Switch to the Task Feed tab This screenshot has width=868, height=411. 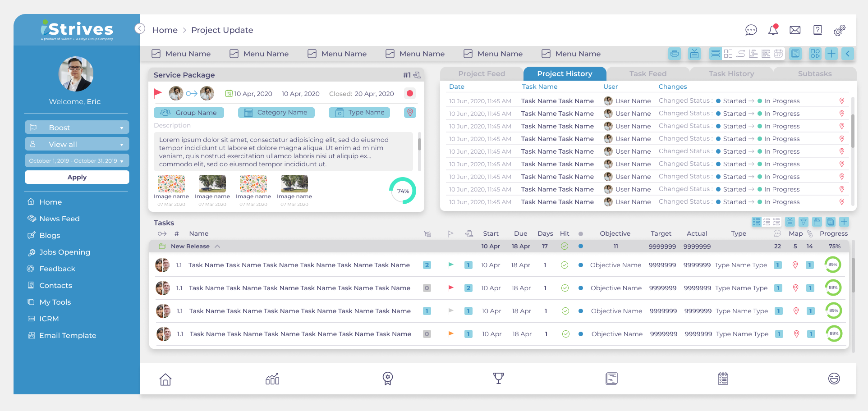pos(648,74)
